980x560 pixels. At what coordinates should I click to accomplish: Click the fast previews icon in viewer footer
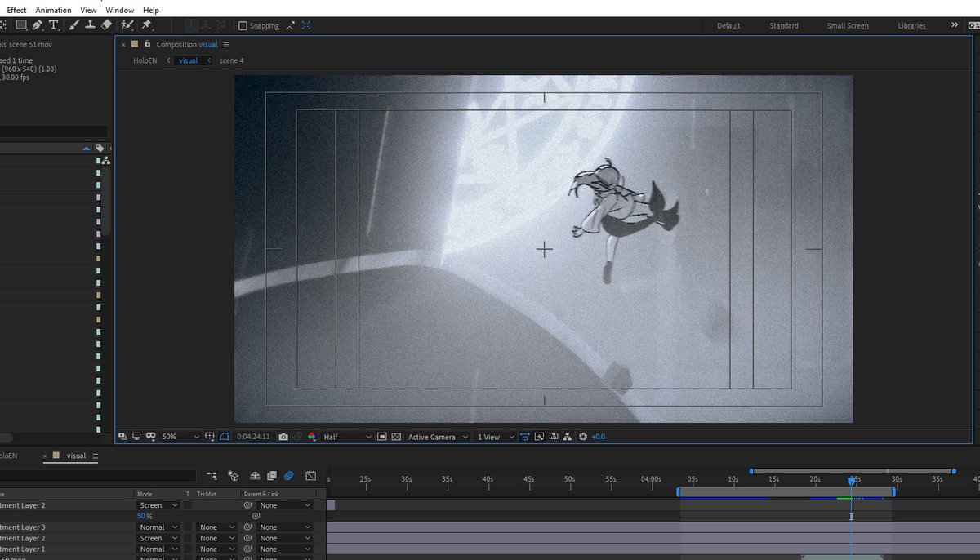(539, 437)
